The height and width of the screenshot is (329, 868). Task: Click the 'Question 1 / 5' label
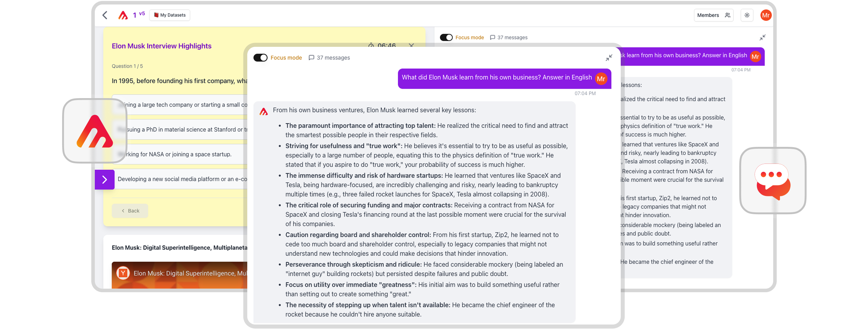tap(127, 66)
